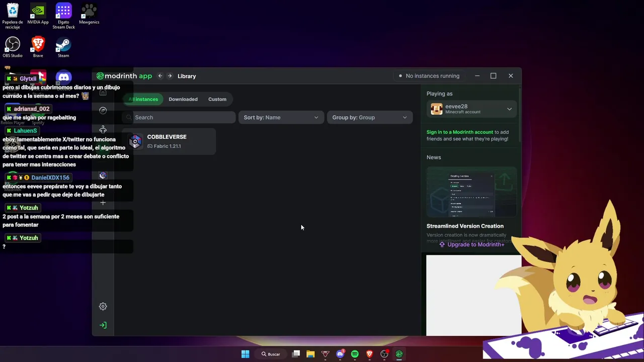This screenshot has width=644, height=362.
Task: Click the No instances running status
Action: pyautogui.click(x=429, y=76)
